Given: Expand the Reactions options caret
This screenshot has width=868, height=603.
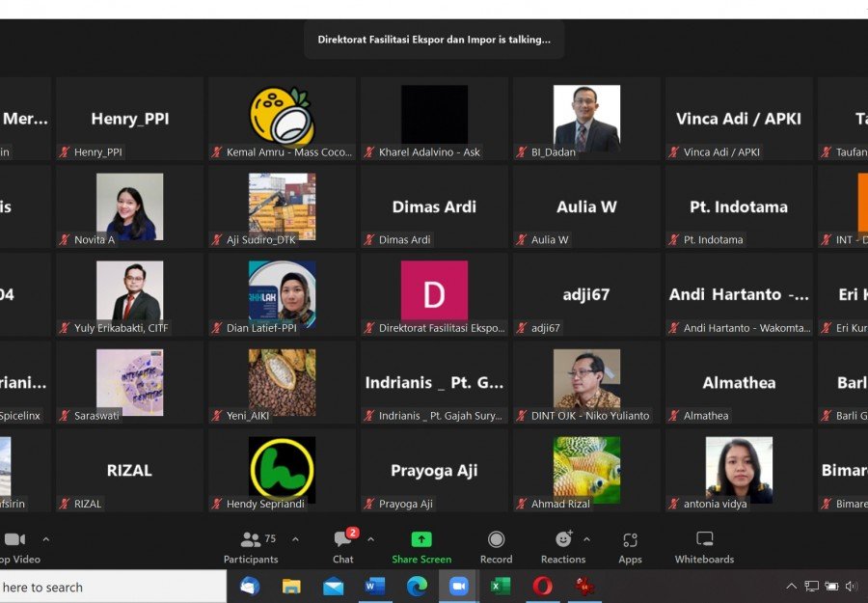Looking at the screenshot, I should pos(586,539).
